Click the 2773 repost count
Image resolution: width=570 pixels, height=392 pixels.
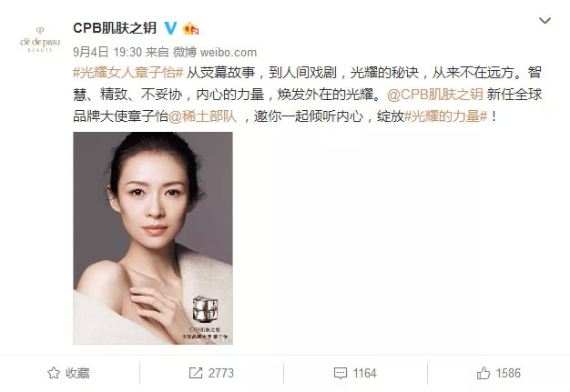221,373
